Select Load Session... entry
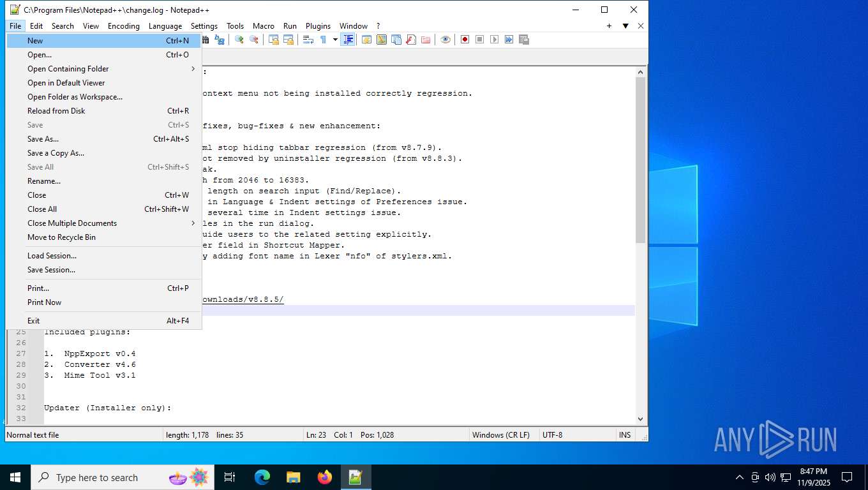 click(x=103, y=256)
